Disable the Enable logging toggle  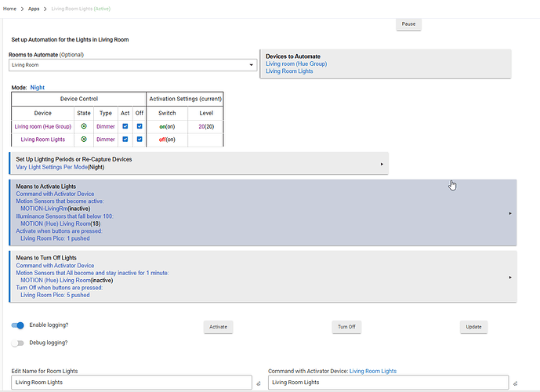[18, 325]
